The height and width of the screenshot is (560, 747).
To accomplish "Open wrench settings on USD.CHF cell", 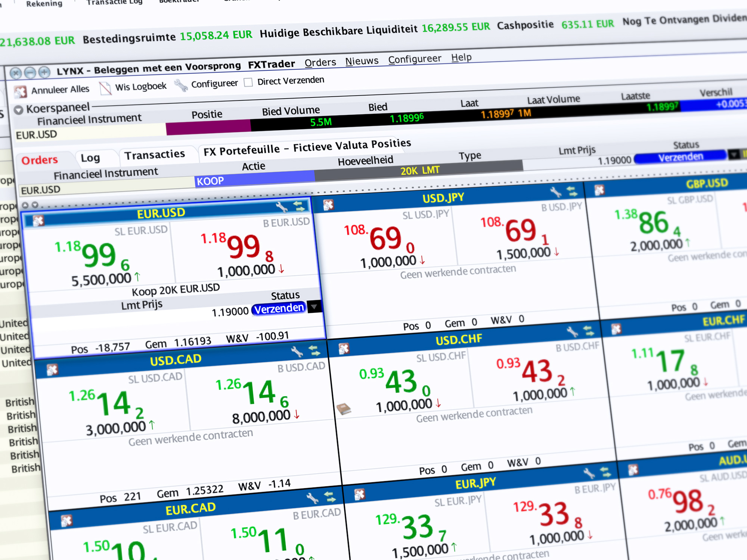I will tap(572, 332).
